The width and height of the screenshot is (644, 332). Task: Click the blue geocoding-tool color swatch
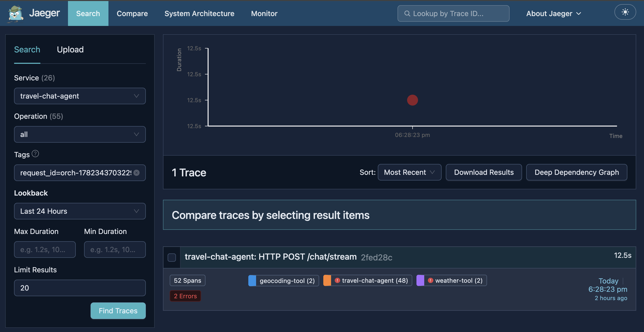(x=252, y=280)
